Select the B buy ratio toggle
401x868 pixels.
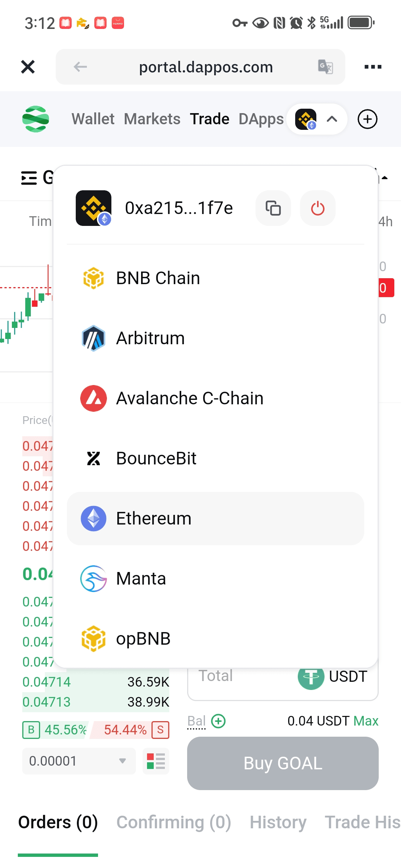[31, 730]
